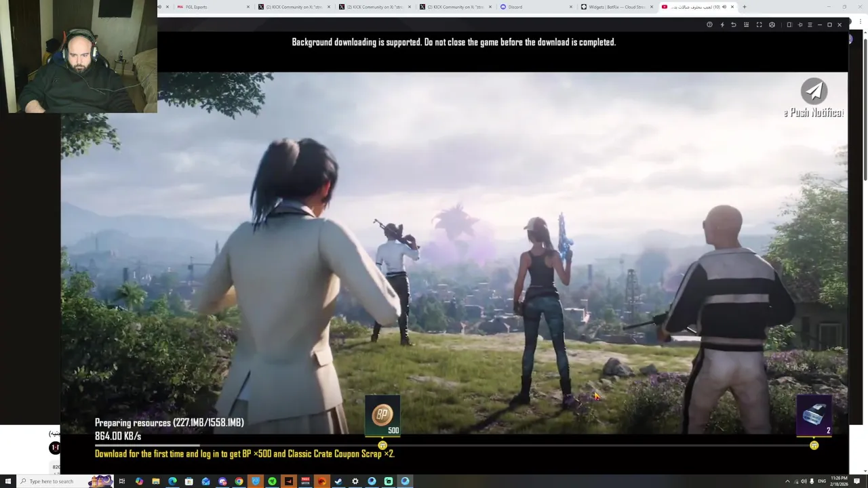868x488 pixels.
Task: Open Task View on taskbar
Action: coord(122,481)
